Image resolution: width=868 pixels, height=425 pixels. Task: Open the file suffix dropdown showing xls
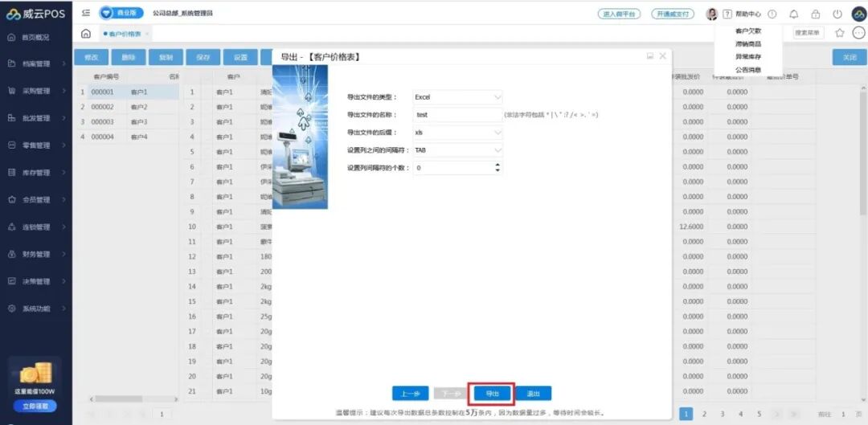pyautogui.click(x=457, y=133)
